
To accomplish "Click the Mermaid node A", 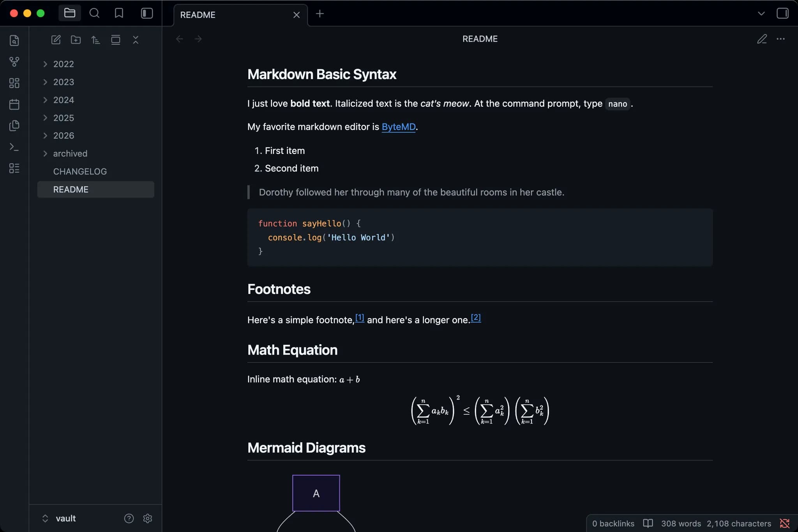I will point(316,493).
